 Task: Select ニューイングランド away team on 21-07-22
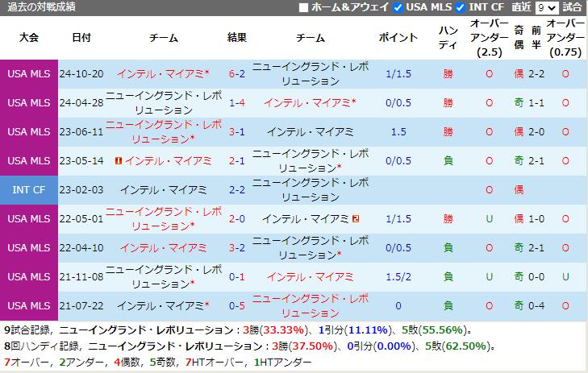coord(311,306)
